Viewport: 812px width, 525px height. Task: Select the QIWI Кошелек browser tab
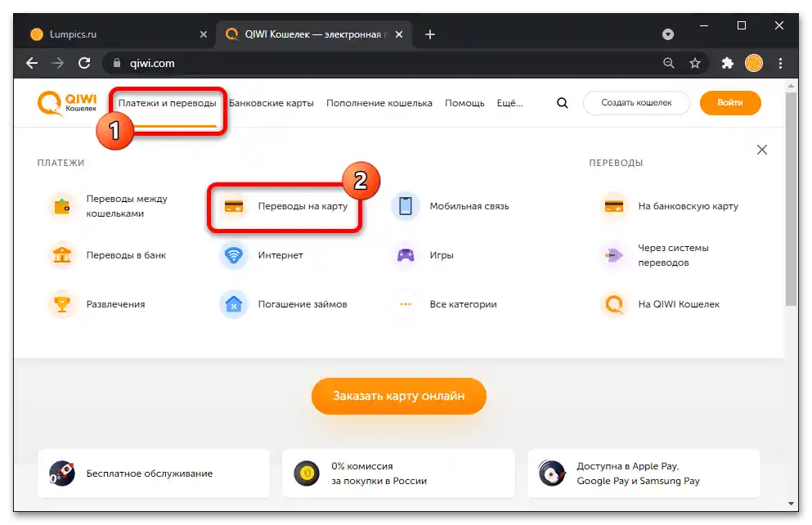(313, 34)
